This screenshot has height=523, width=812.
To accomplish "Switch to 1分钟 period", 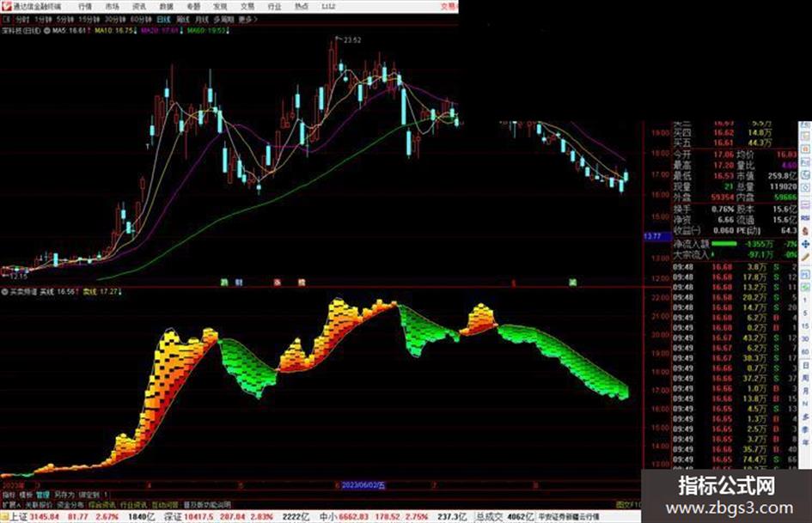I will (x=43, y=19).
